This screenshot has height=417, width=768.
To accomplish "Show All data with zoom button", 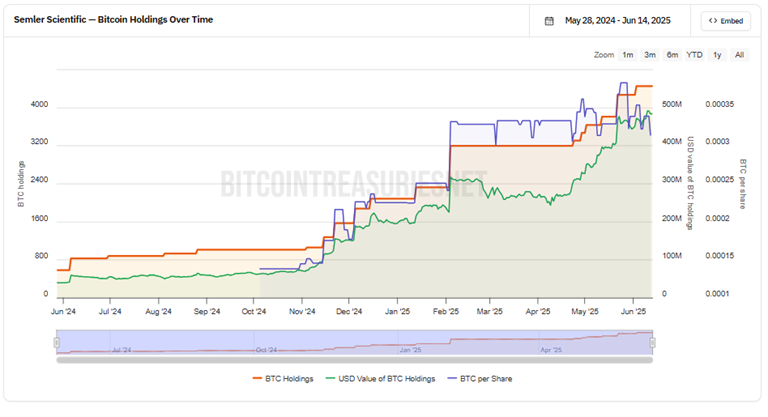I will [x=739, y=55].
